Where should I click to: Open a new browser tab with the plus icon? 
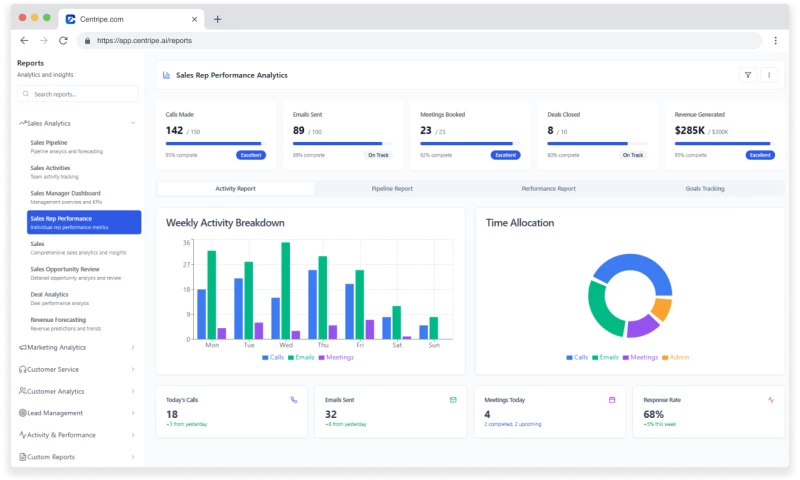coord(217,19)
